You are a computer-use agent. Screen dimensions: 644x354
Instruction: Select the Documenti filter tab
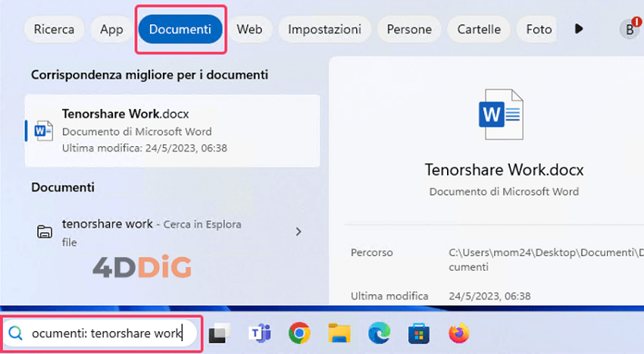pyautogui.click(x=180, y=30)
